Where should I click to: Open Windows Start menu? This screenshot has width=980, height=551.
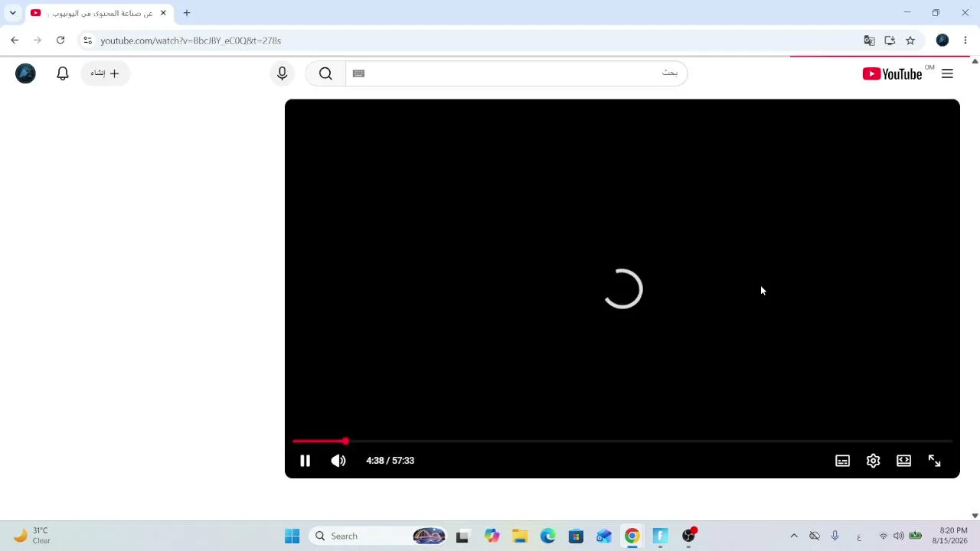click(292, 536)
